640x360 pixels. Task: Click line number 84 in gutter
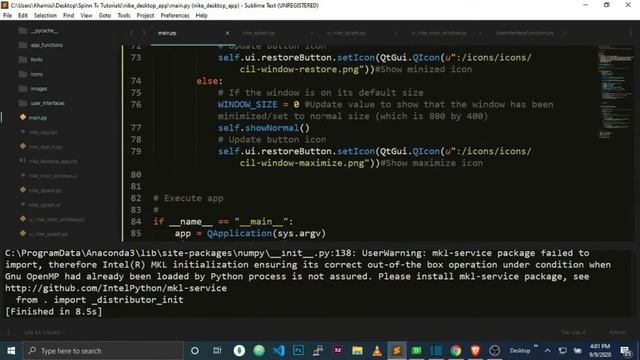pos(136,222)
